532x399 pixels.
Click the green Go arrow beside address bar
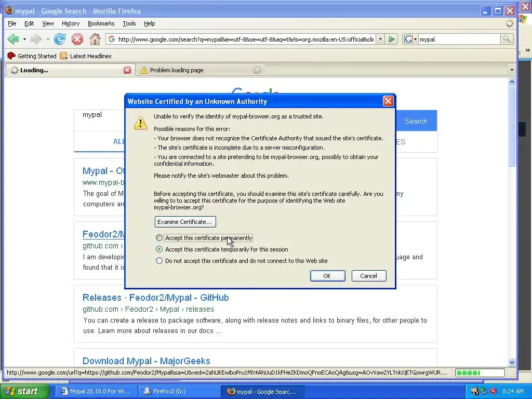tap(392, 39)
